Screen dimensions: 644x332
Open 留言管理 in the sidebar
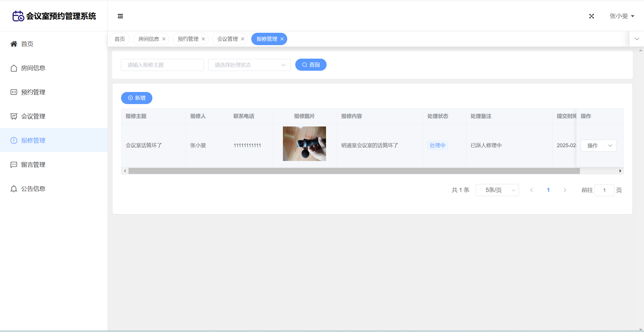33,165
